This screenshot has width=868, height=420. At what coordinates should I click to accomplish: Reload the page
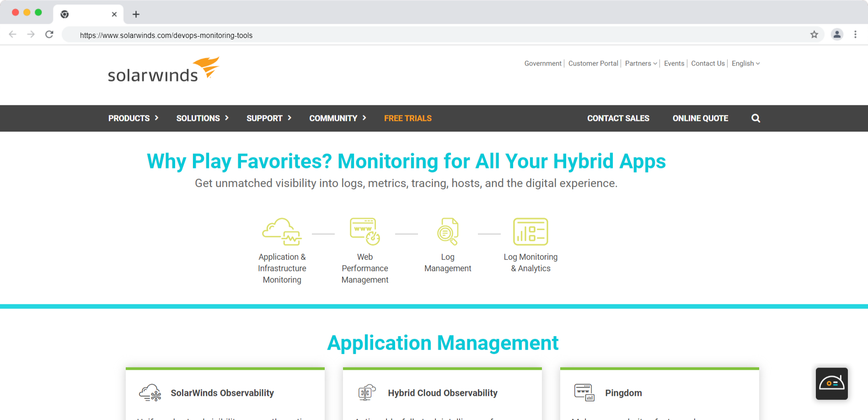pos(49,34)
